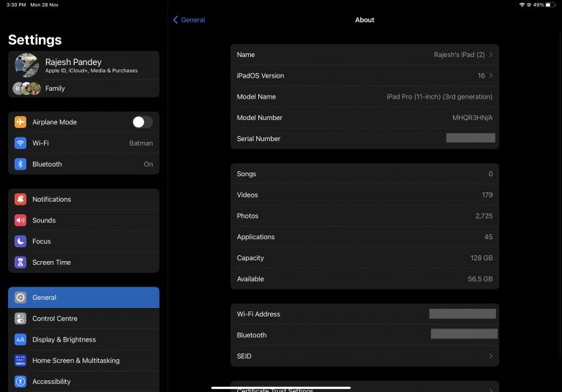The width and height of the screenshot is (562, 392).
Task: Open the SEID row chevron
Action: coord(491,356)
